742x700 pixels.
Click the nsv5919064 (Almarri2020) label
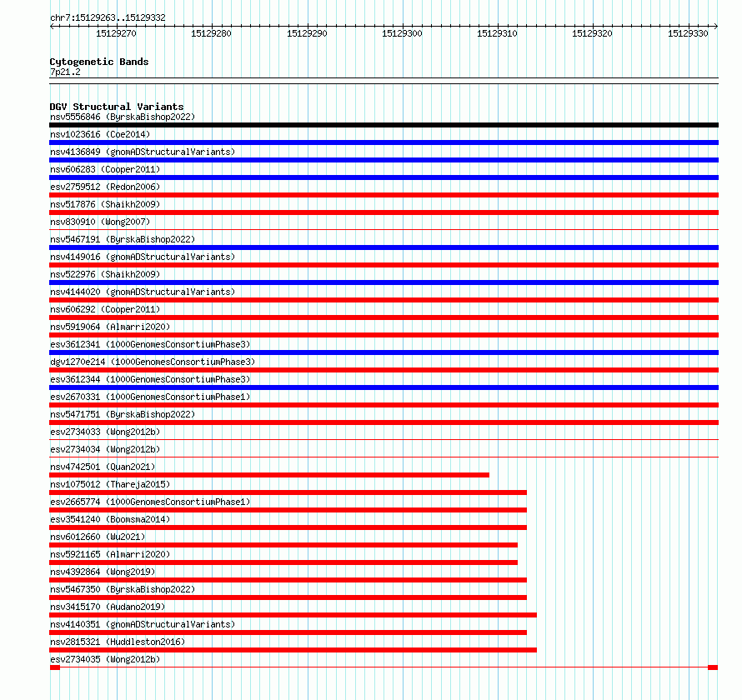[x=110, y=327]
